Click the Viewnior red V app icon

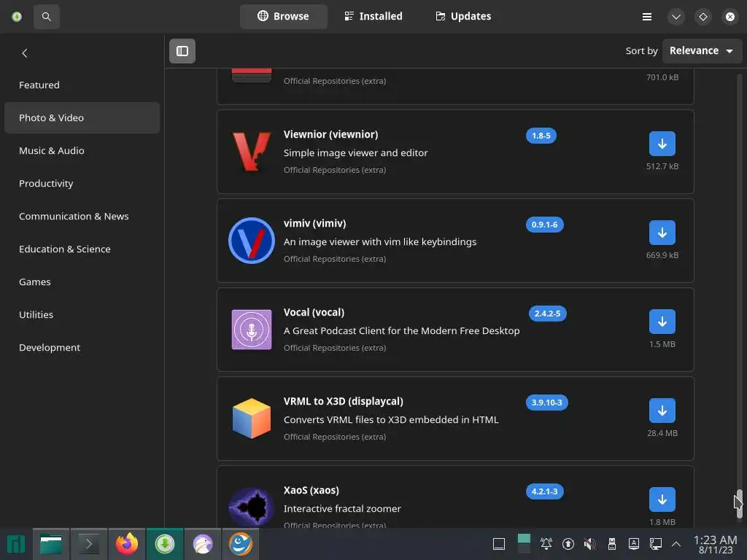tap(252, 152)
